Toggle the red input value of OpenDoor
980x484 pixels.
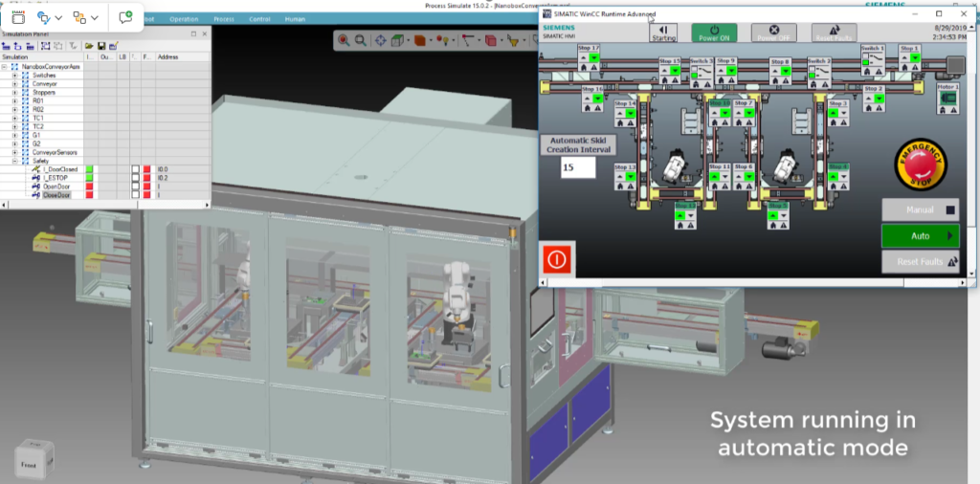(89, 187)
